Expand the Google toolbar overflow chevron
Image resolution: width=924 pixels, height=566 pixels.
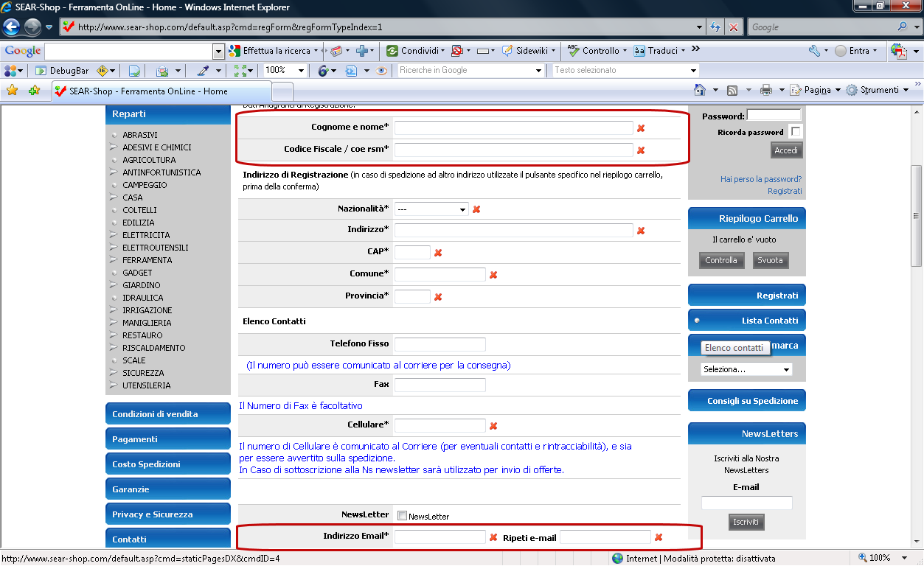(695, 50)
